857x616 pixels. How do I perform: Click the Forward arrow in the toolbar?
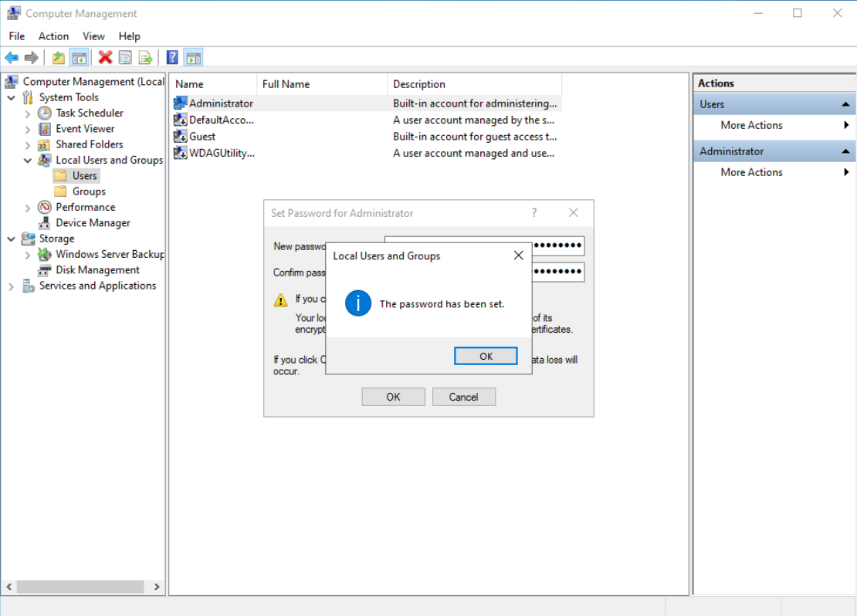click(32, 57)
